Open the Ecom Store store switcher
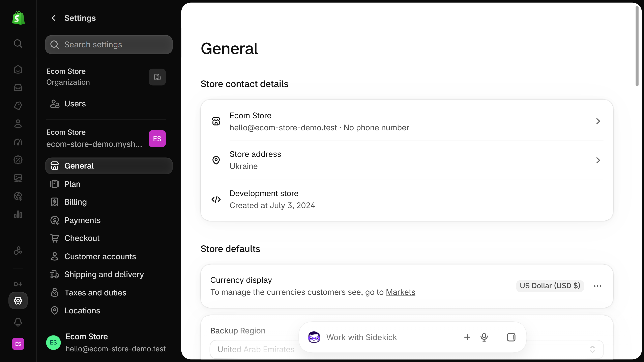Viewport: 644px width, 362px height. pos(106,138)
